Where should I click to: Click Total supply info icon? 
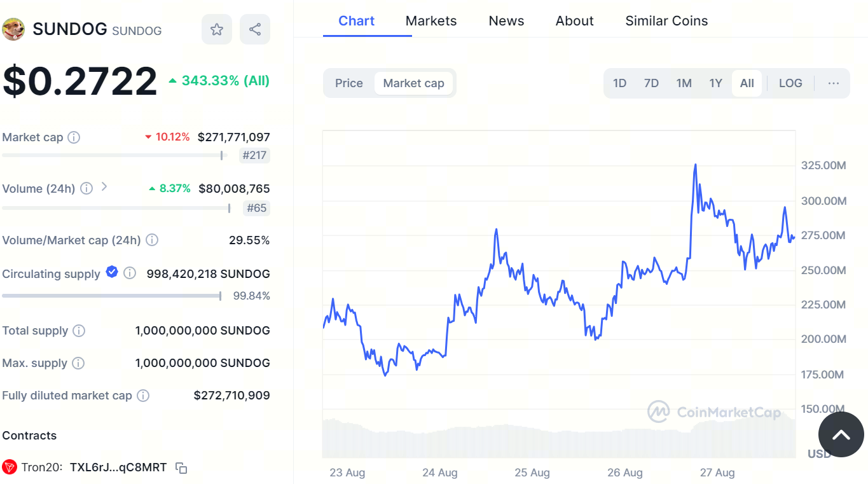click(79, 331)
